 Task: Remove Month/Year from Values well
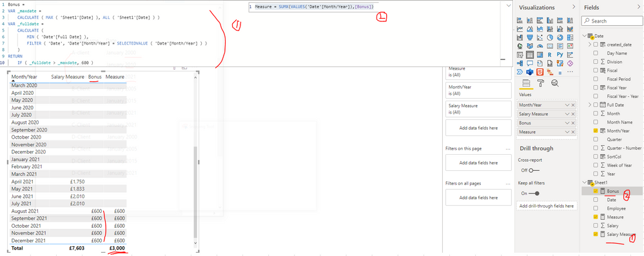[573, 105]
